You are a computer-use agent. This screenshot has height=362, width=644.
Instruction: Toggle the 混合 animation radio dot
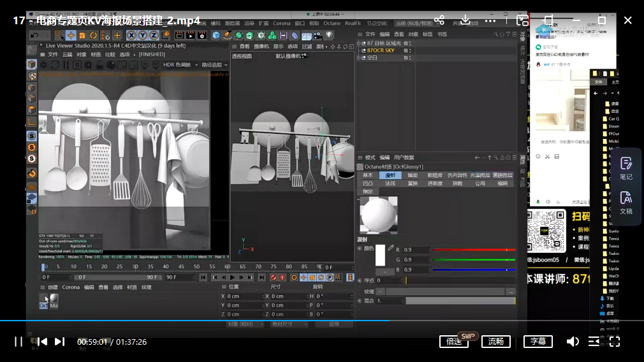[x=360, y=301]
